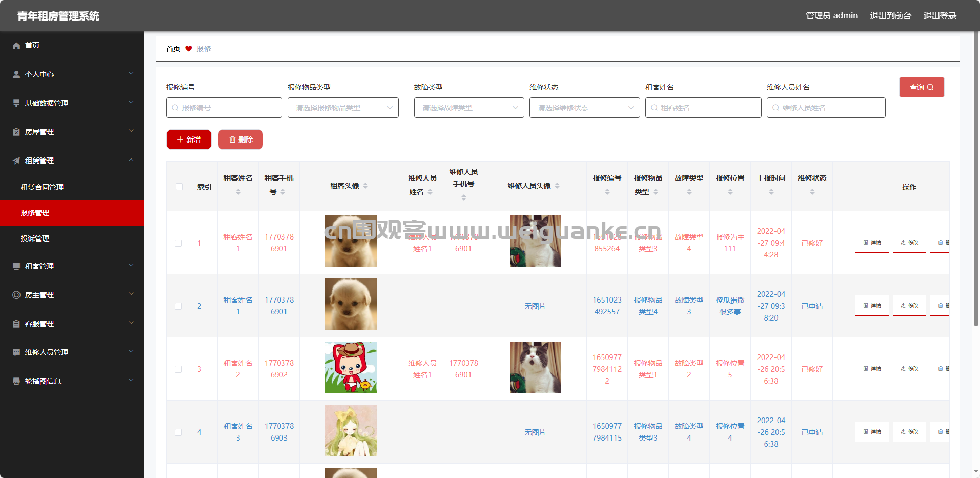
Task: Click 修改 button for row index 2
Action: 909,306
